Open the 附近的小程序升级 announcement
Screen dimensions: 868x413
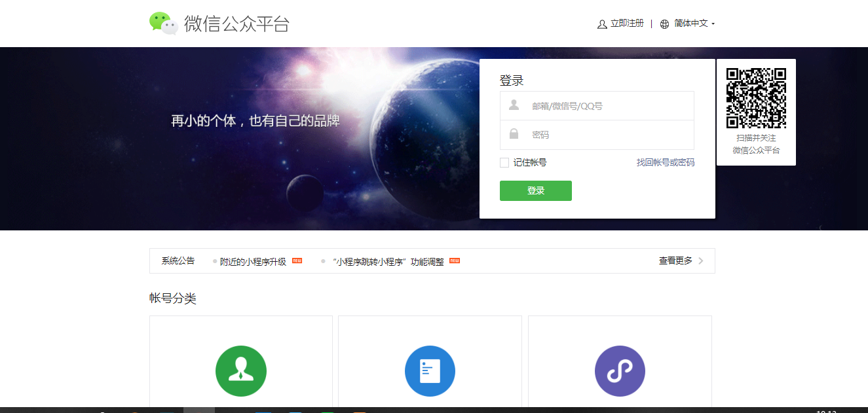(253, 261)
